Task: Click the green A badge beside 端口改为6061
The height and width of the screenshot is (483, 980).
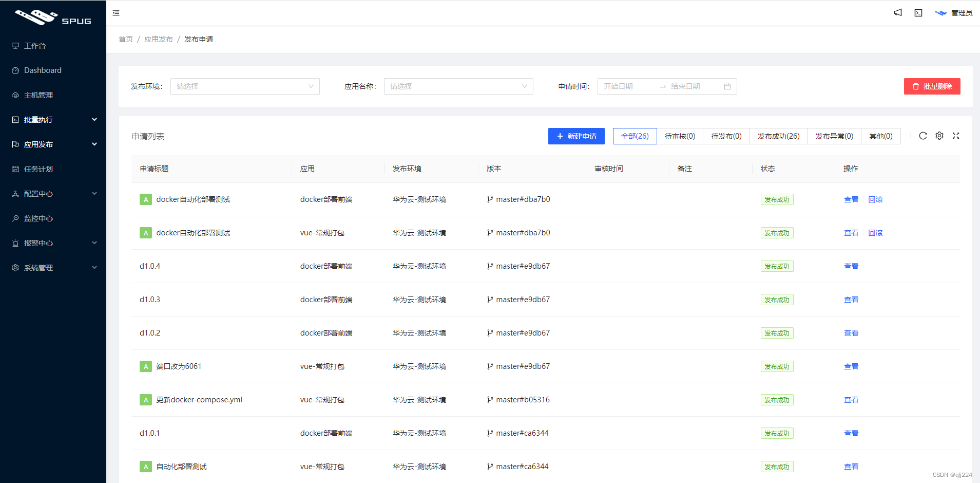Action: pyautogui.click(x=146, y=366)
